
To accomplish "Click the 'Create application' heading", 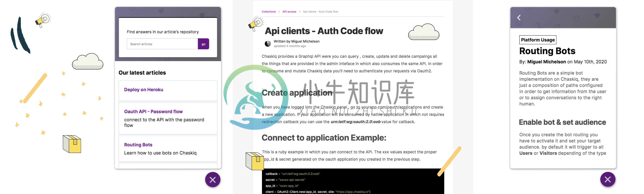I will (x=297, y=93).
